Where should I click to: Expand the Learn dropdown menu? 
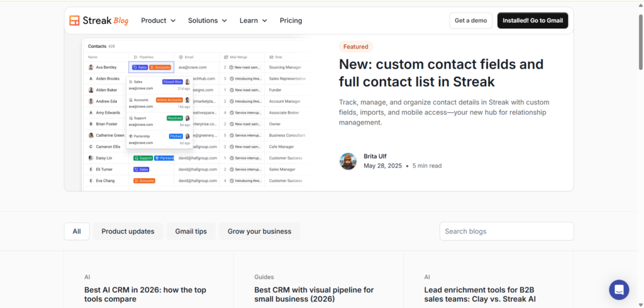click(253, 21)
